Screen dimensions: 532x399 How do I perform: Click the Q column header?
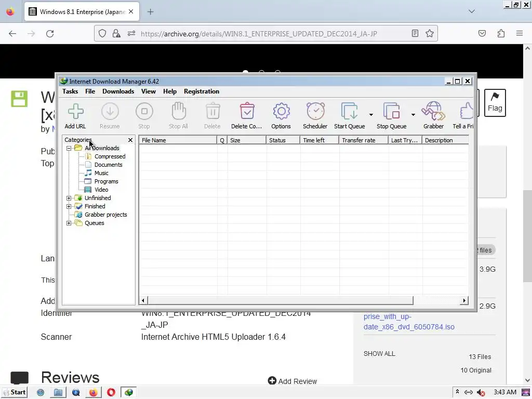click(222, 140)
